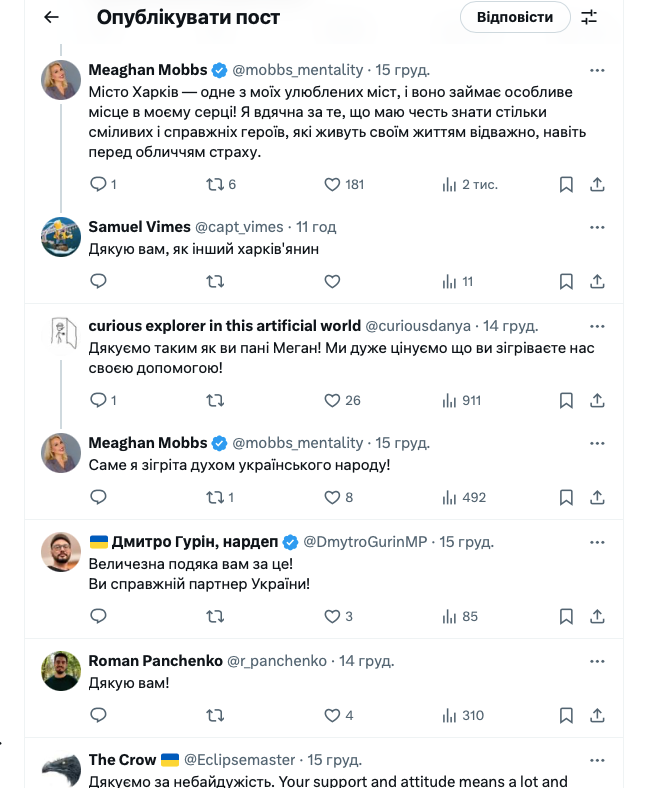The height and width of the screenshot is (788, 645).
Task: Like Meaghan Mobbs' post with 181 likes
Action: [x=333, y=184]
